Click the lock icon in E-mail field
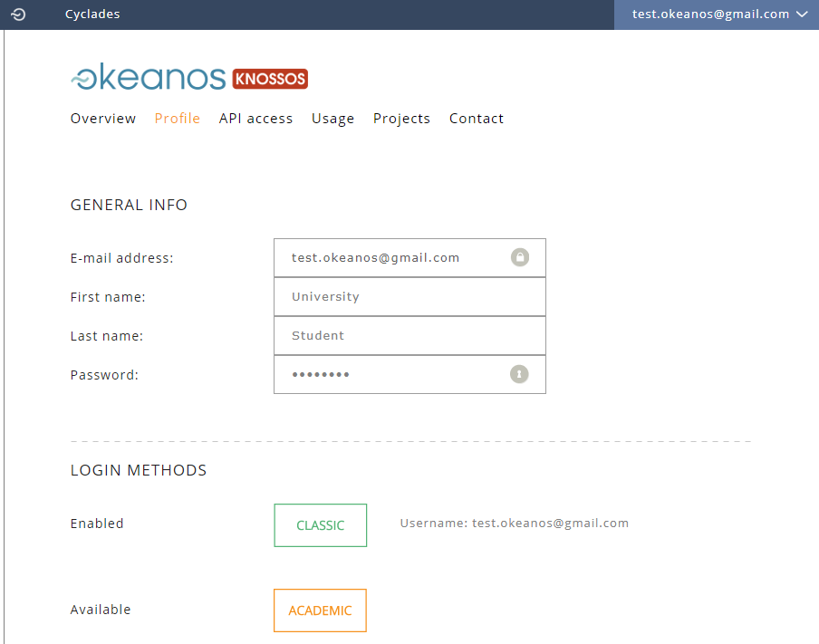Image resolution: width=819 pixels, height=644 pixels. 519,257
